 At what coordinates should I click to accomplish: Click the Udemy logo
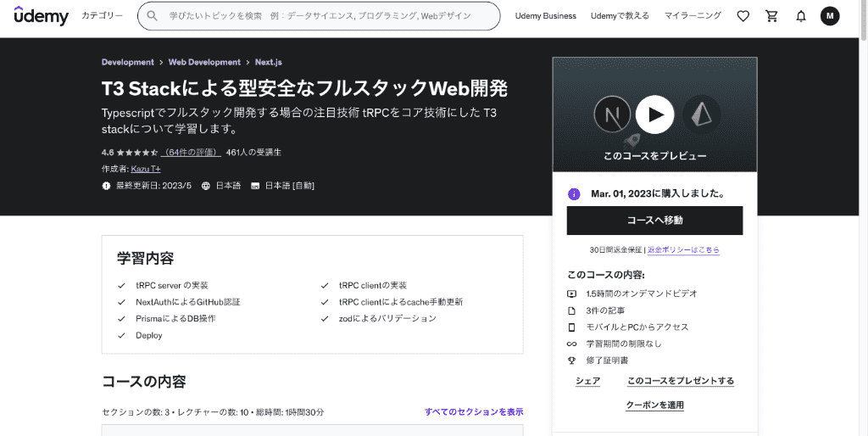click(x=41, y=16)
